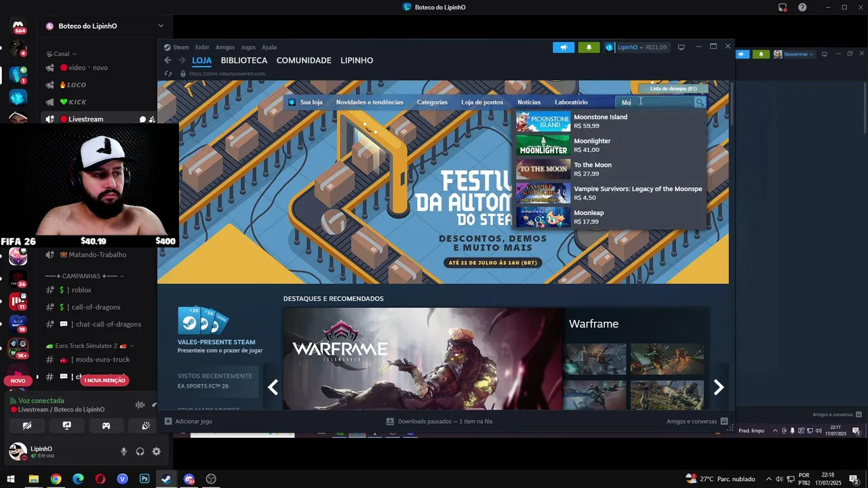Click bell icon in Balazenmar's Steam window

tap(761, 54)
